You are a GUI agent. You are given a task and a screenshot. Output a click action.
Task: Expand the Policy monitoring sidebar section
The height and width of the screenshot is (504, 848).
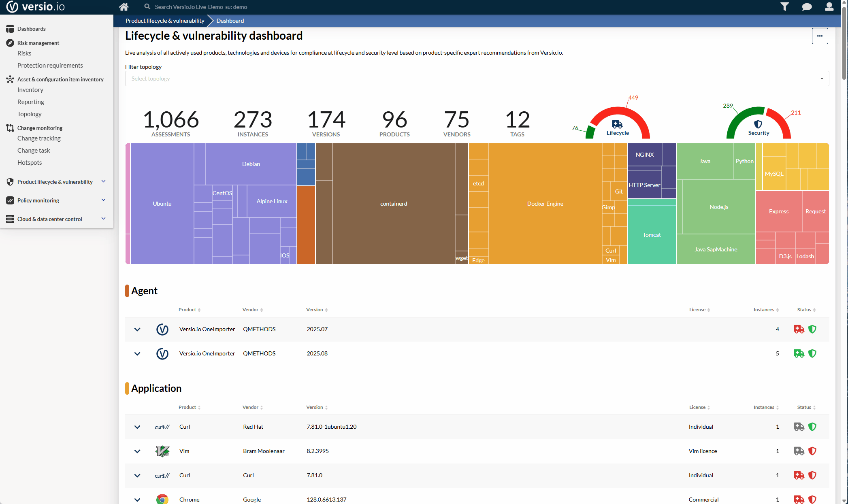103,200
